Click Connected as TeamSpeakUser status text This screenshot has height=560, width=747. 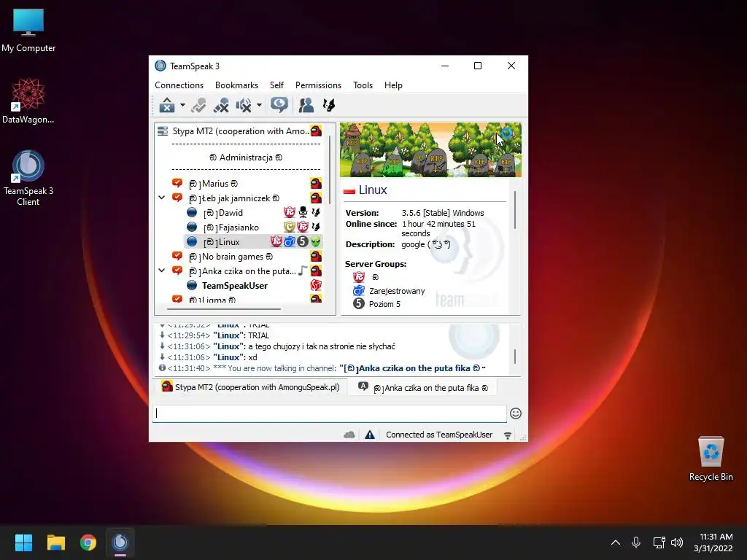[438, 435]
